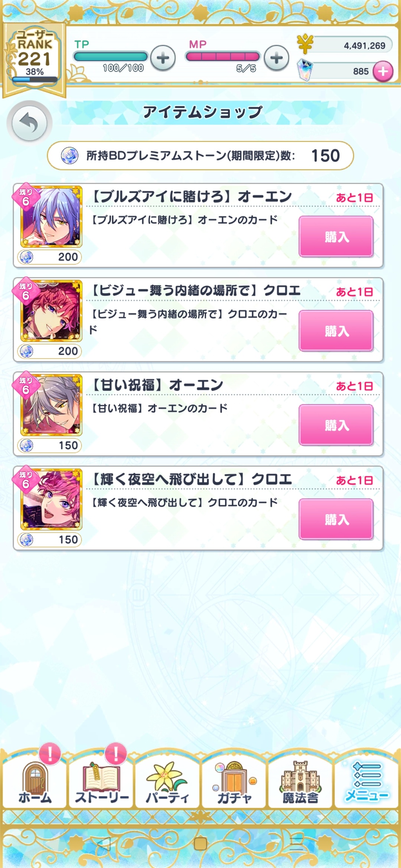The height and width of the screenshot is (868, 401).
Task: View 【輝く夜空へ飛び出して】クロエ thumbnail
Action: [51, 499]
